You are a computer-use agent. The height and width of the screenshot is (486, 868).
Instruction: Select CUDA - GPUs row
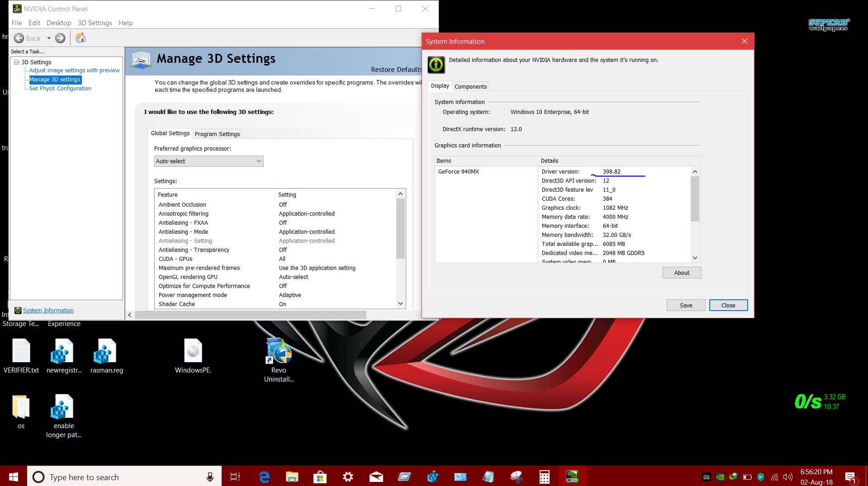coord(275,259)
